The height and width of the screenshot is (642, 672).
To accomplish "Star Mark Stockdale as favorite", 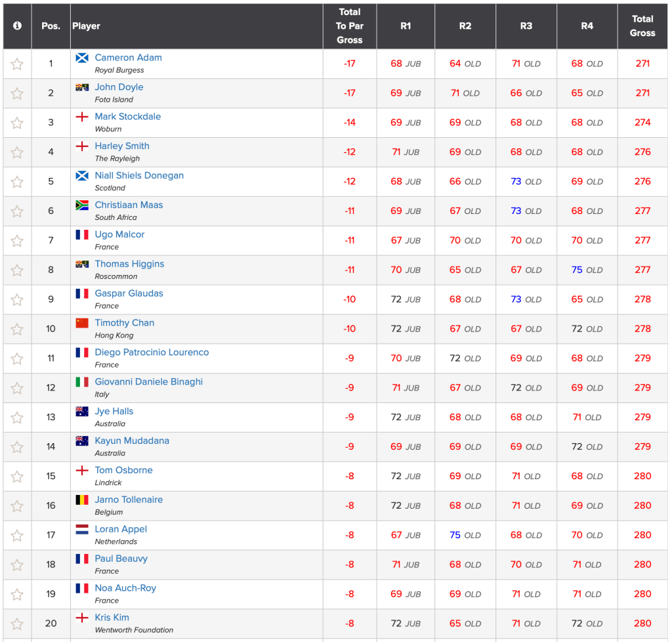I will pos(17,123).
